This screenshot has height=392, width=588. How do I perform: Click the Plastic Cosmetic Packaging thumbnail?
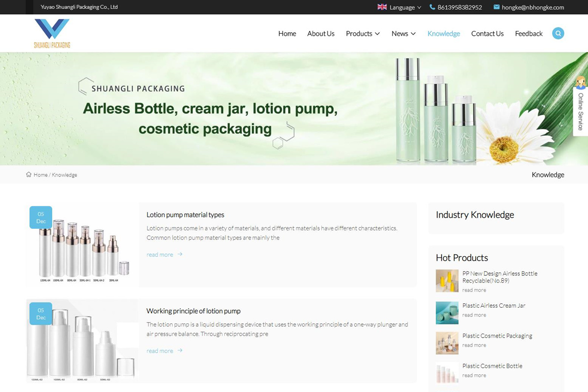(x=447, y=343)
